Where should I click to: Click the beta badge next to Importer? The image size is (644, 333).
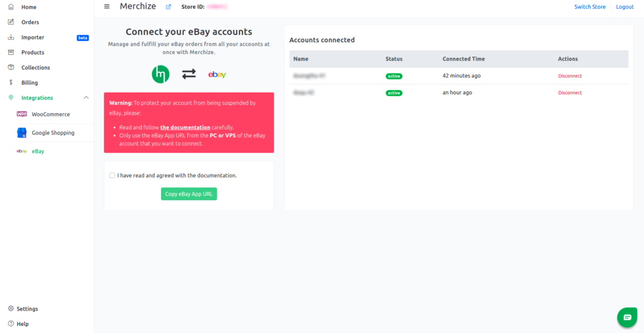82,38
